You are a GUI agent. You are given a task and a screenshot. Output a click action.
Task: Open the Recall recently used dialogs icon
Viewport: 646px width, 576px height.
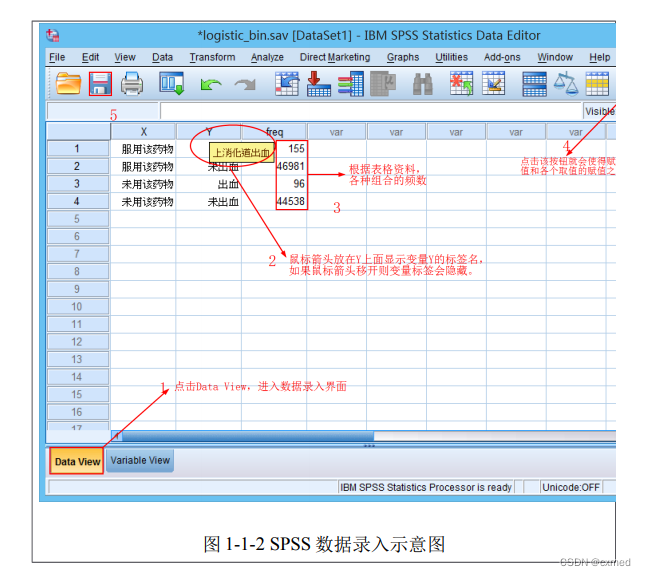[x=171, y=84]
